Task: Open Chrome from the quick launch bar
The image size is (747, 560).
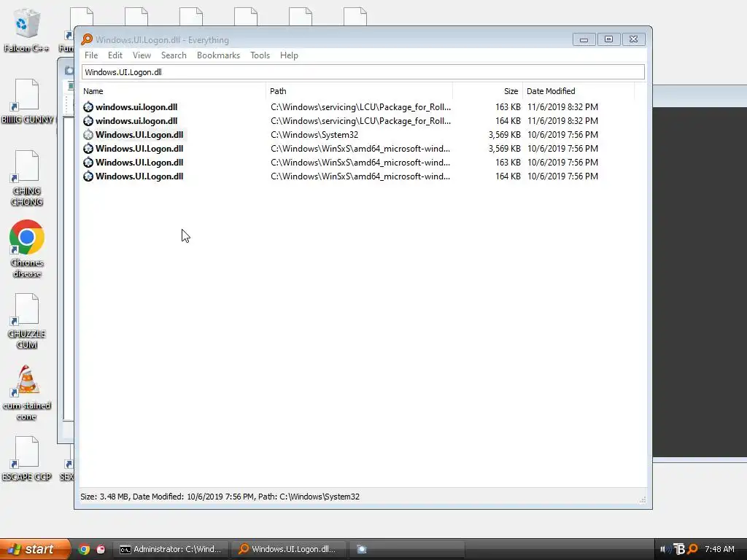Action: [x=84, y=549]
